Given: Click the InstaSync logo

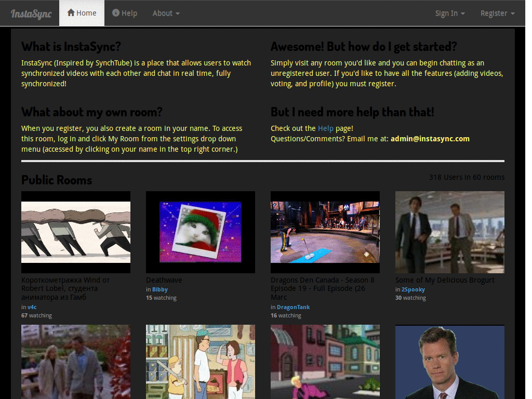Looking at the screenshot, I should click(x=31, y=14).
